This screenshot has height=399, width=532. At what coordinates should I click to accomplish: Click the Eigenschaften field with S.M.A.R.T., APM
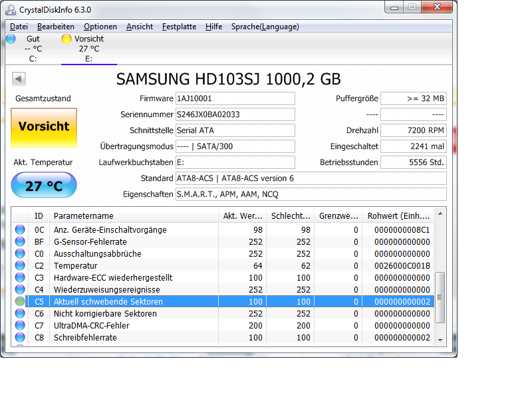(x=311, y=194)
